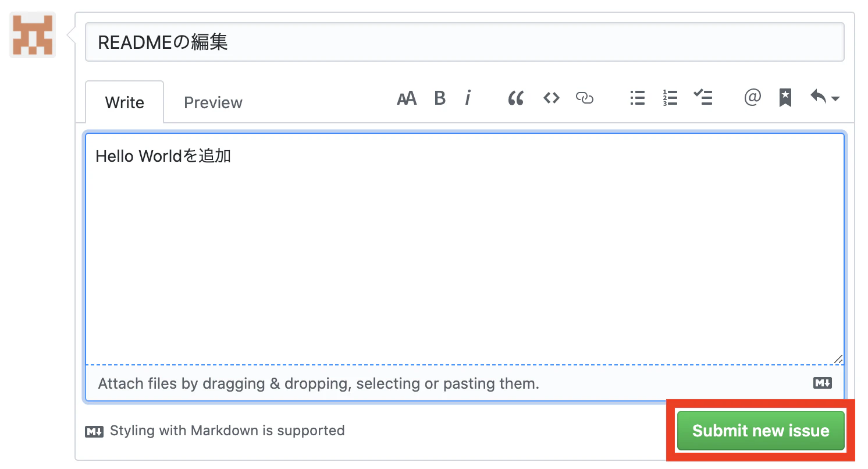The image size is (868, 469).
Task: Switch to the Write tab
Action: coord(124,102)
